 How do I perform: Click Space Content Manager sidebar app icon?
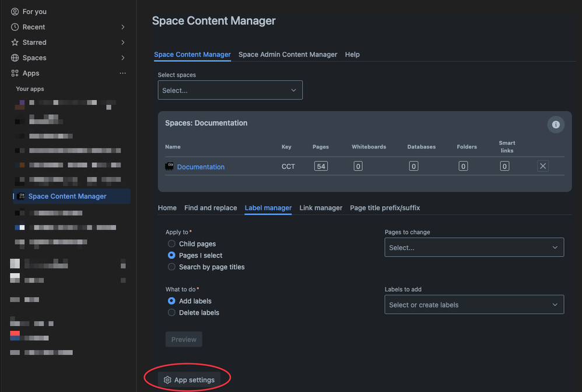pyautogui.click(x=22, y=196)
